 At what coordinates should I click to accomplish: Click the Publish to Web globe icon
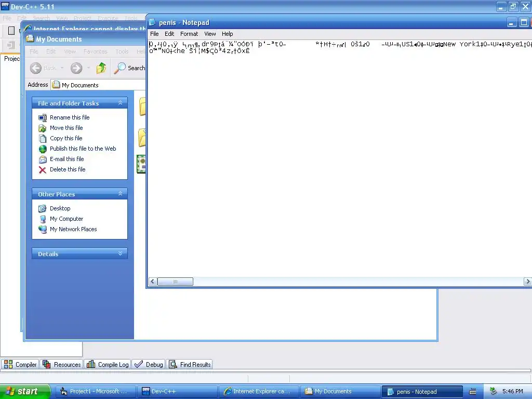[x=43, y=149]
